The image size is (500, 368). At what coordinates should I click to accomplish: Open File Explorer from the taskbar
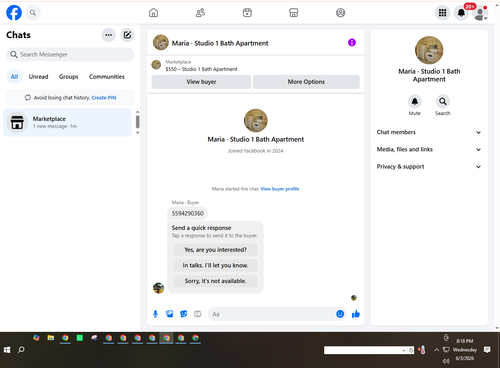[x=51, y=338]
